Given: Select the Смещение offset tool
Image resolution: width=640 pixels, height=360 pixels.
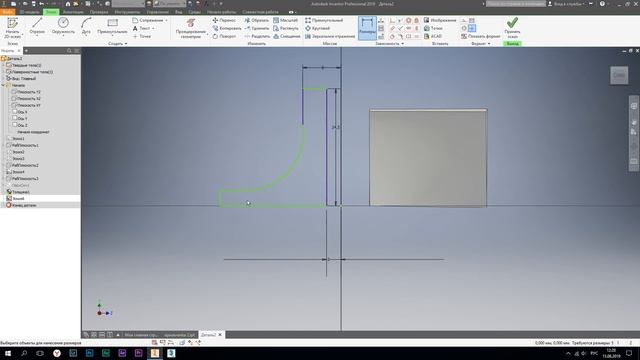Looking at the screenshot, I should point(287,36).
